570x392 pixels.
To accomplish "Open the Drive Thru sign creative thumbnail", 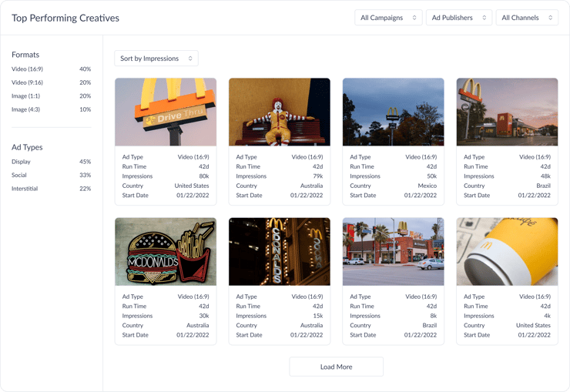I will coord(166,112).
